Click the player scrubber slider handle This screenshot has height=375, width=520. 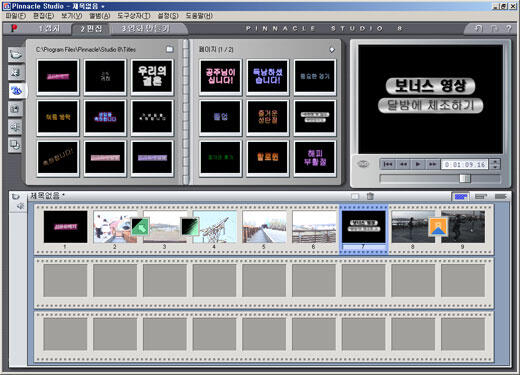pyautogui.click(x=465, y=179)
